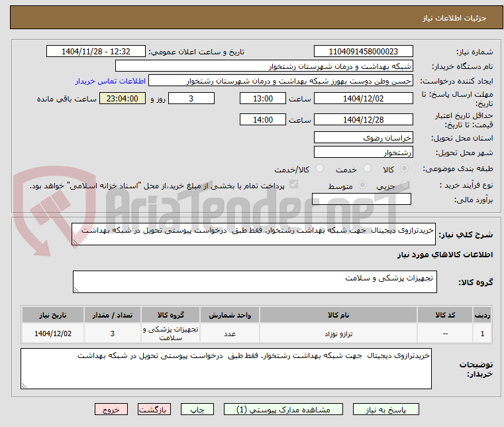Click the resize handle of گروه کالا box

(x=76, y=290)
